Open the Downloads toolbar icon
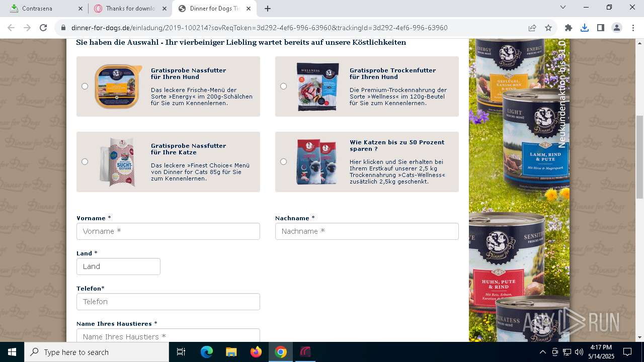 coord(585,28)
